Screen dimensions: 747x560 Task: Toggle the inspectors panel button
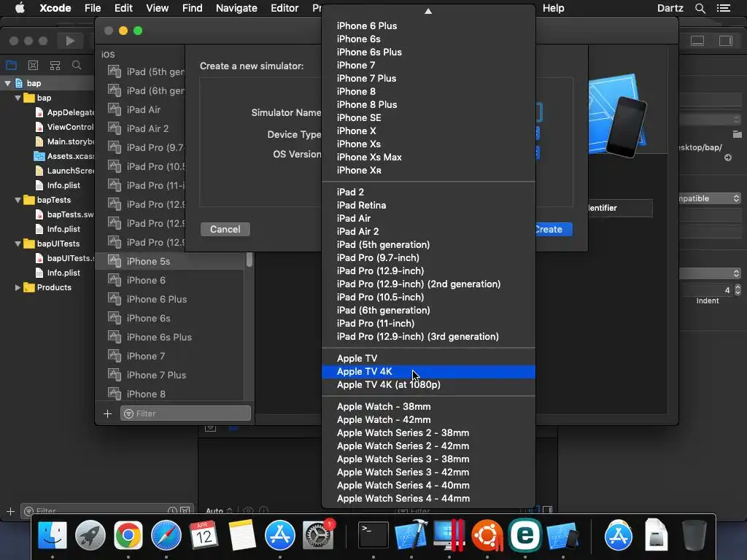coord(726,41)
